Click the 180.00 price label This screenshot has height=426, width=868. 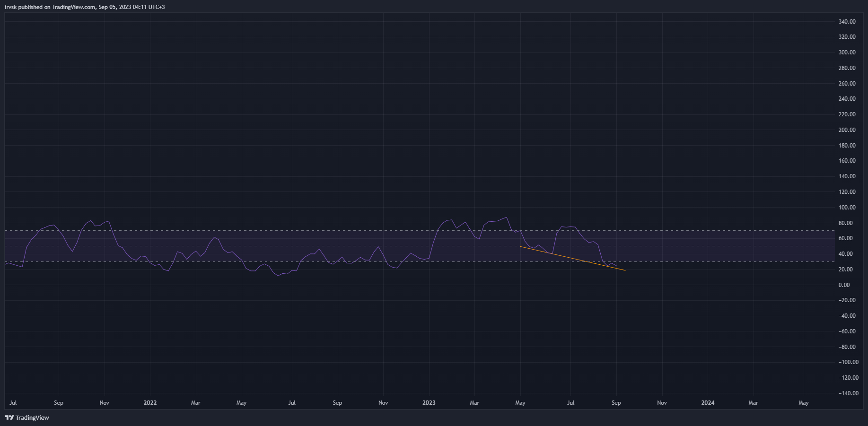[847, 146]
